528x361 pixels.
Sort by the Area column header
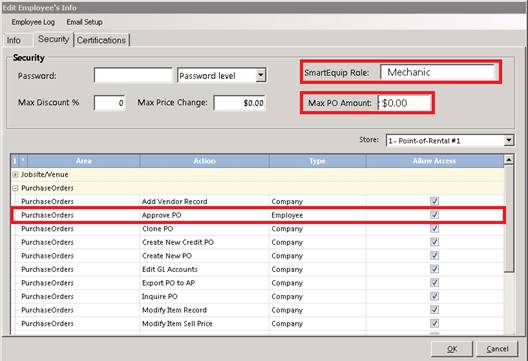83,161
